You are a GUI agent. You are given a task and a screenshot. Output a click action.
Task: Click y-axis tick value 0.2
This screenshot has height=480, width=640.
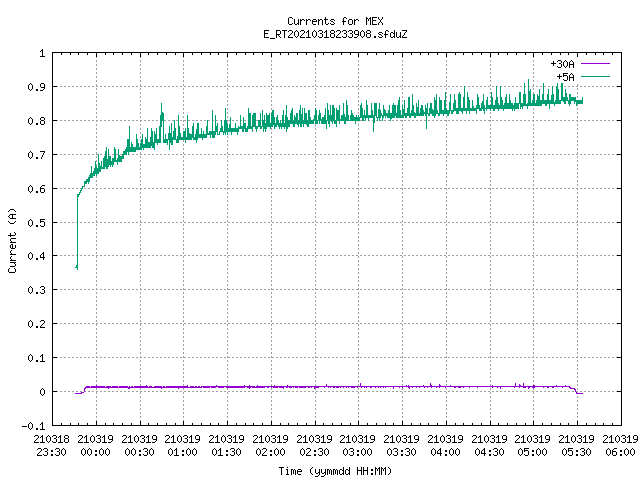36,324
